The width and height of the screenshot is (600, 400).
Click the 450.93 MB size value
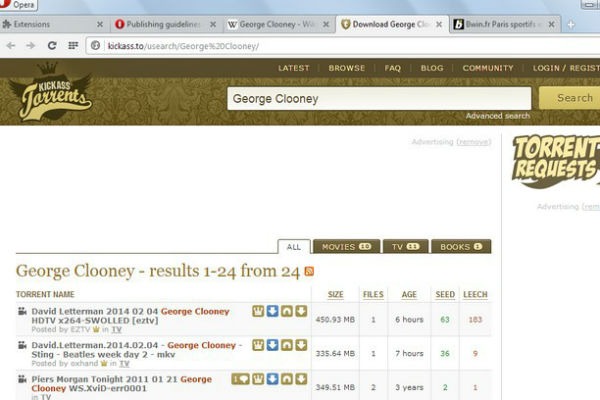tap(335, 320)
